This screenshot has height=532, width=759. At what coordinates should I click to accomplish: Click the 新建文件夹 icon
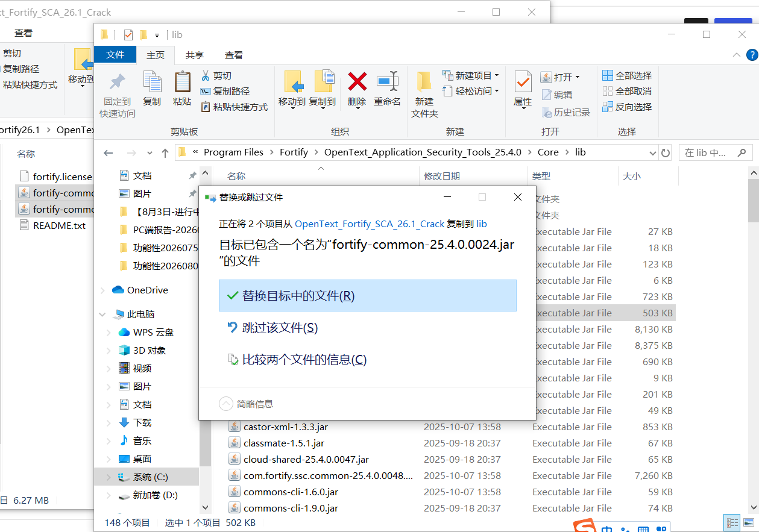[x=424, y=82]
